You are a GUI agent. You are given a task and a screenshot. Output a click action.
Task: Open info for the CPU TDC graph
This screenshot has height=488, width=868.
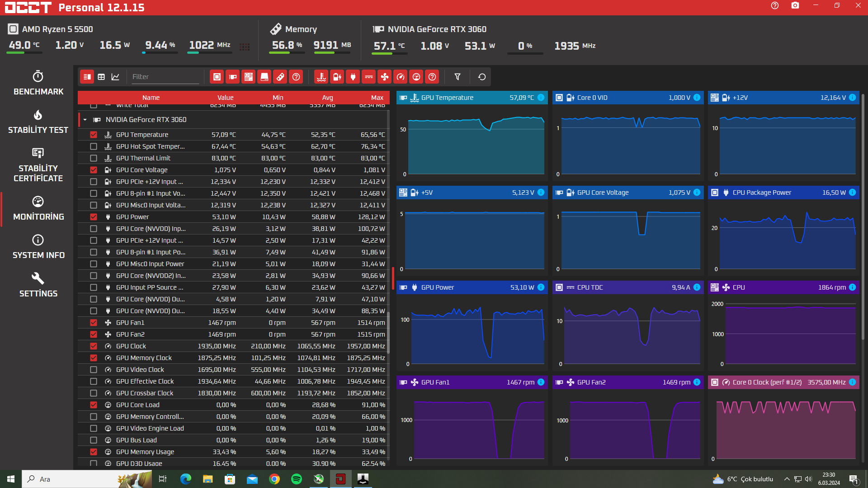[x=697, y=287]
